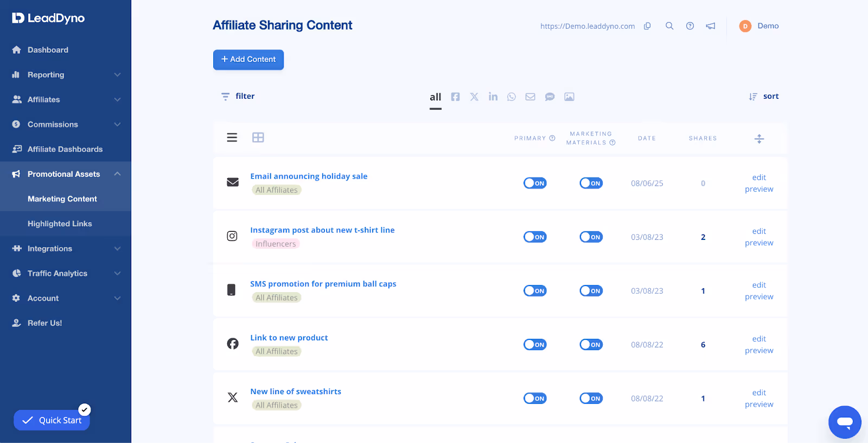Open Affiliate Dashboards in sidebar
The width and height of the screenshot is (868, 443).
click(x=65, y=149)
